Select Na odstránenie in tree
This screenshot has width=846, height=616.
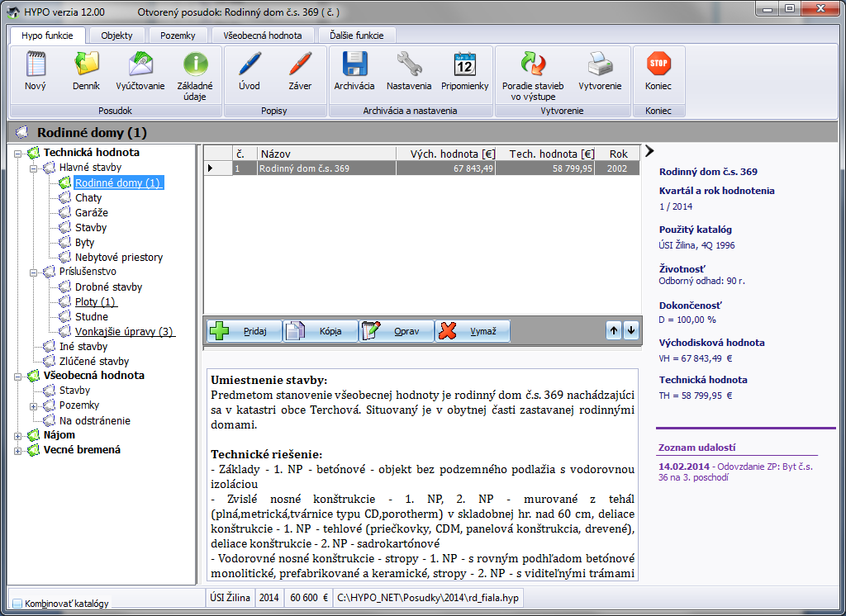click(94, 421)
